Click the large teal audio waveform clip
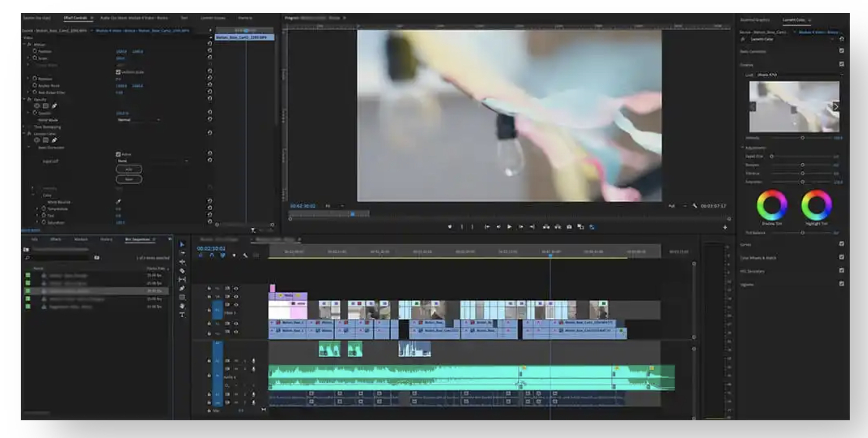The height and width of the screenshot is (438, 868). coord(438,377)
